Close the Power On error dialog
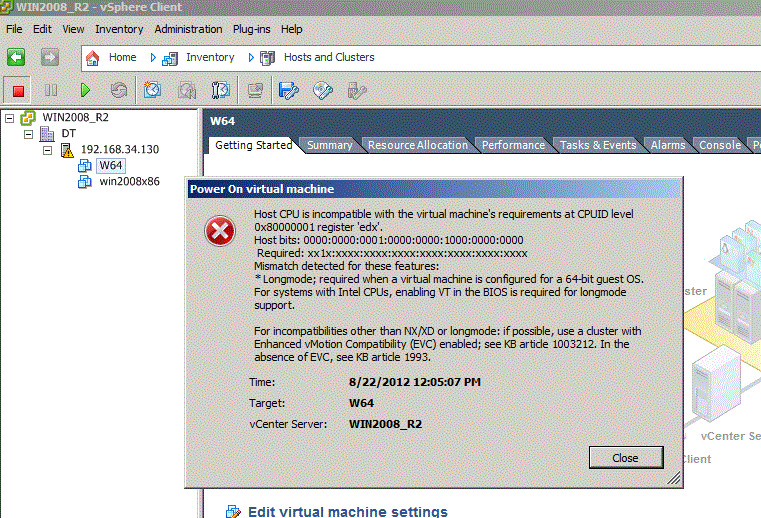Viewport: 761px width, 518px height. pos(626,458)
